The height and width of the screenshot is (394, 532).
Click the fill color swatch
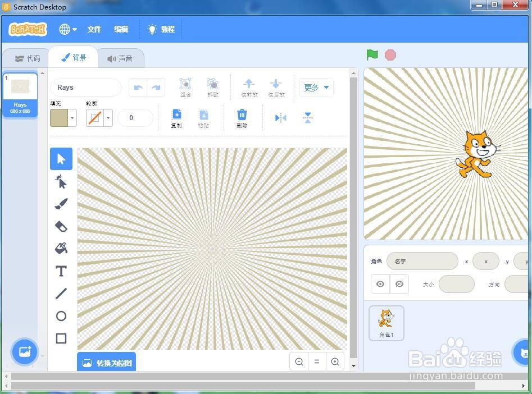click(59, 118)
